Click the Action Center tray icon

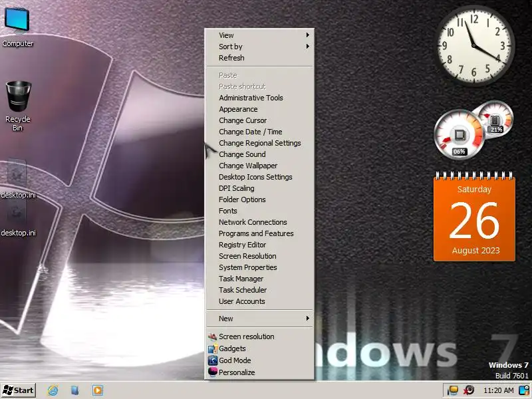point(453,390)
